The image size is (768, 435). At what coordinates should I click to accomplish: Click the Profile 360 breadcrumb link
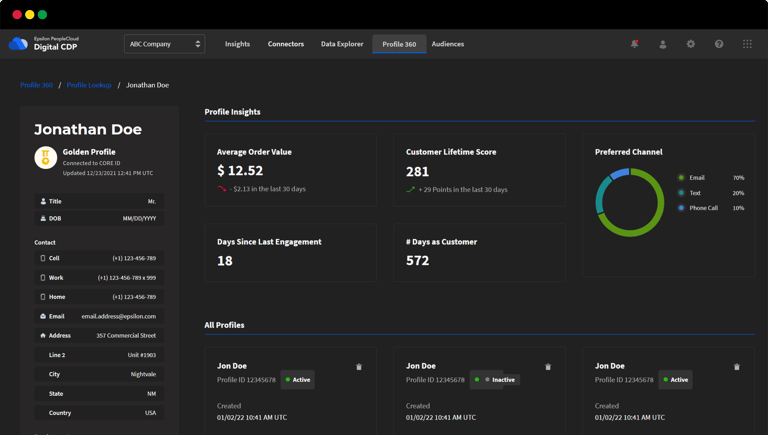pos(37,85)
